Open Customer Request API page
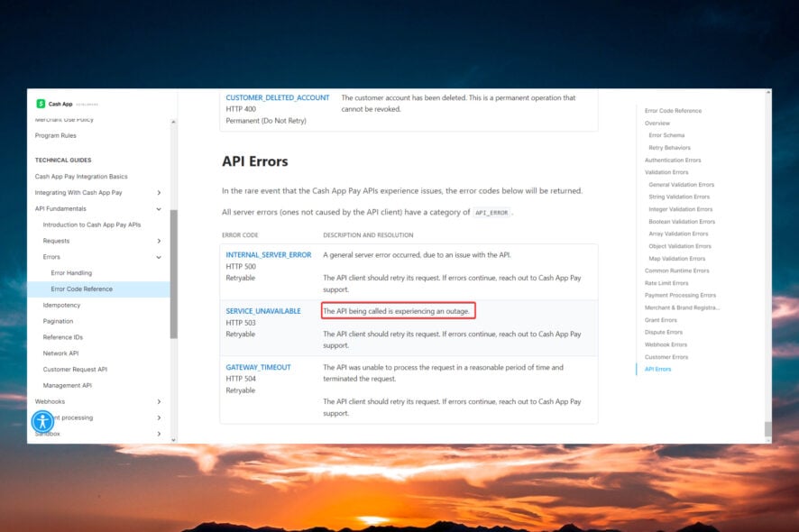This screenshot has width=799, height=532. tap(75, 370)
